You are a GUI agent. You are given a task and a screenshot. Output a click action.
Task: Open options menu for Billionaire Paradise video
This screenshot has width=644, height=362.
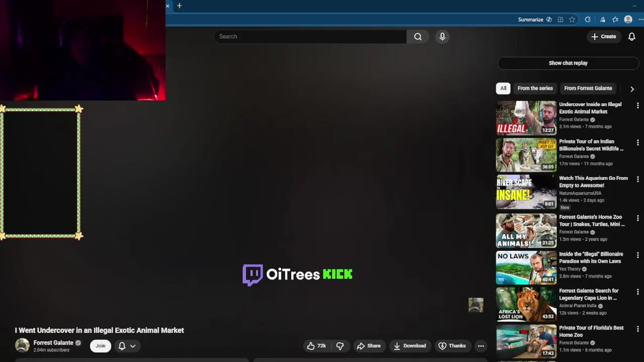click(637, 255)
